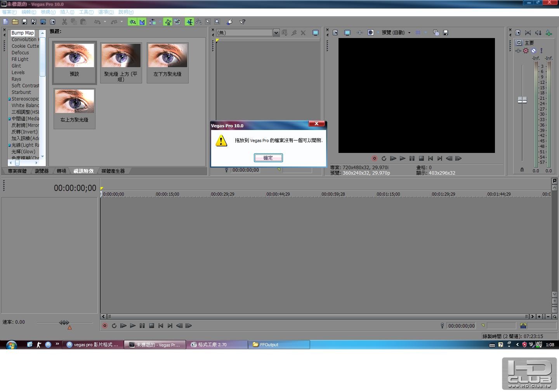
Task: Open mixer audio properties icon
Action: [518, 33]
